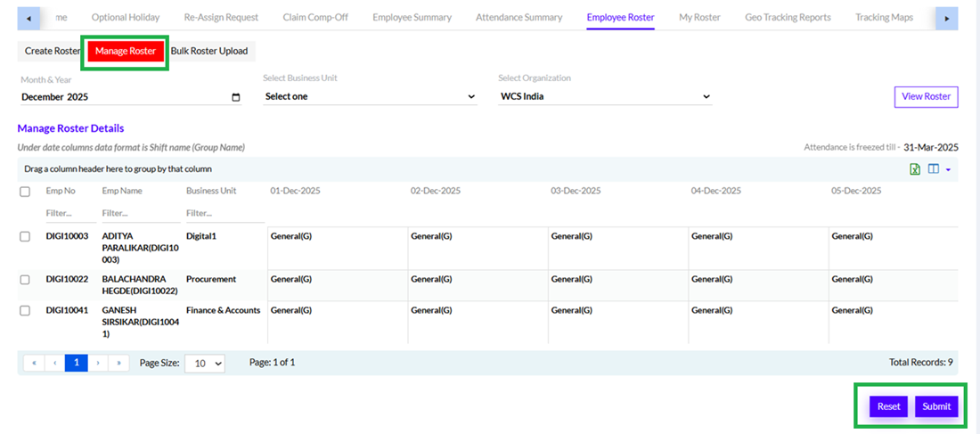The height and width of the screenshot is (434, 980).
Task: Tick the select-all checkbox in the header
Action: click(25, 192)
